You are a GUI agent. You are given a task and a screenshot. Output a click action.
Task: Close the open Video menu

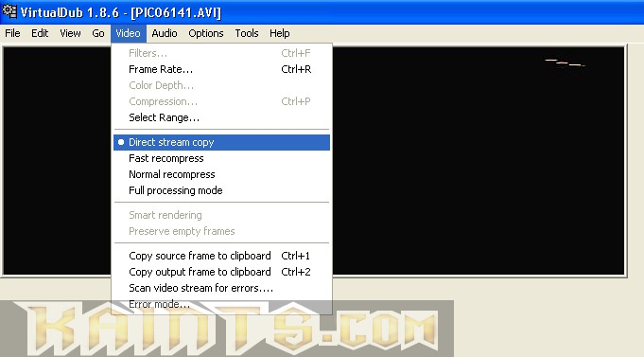click(x=129, y=33)
